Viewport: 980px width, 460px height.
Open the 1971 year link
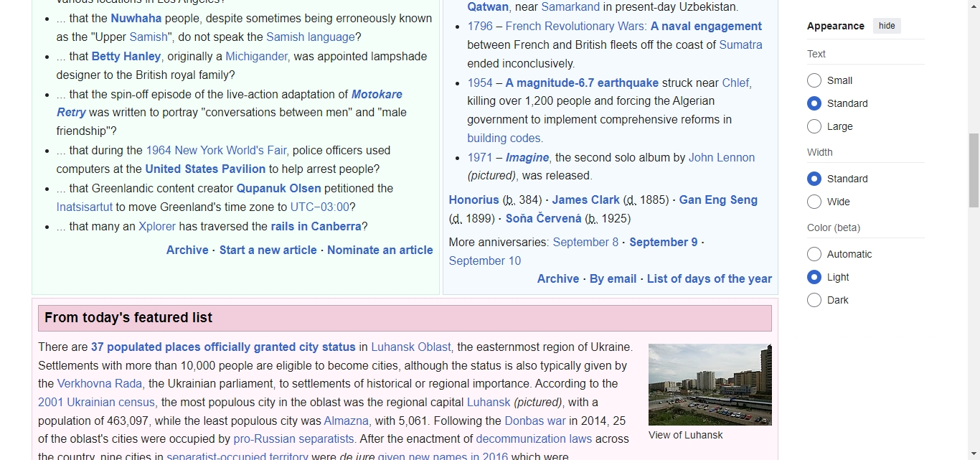tap(480, 157)
